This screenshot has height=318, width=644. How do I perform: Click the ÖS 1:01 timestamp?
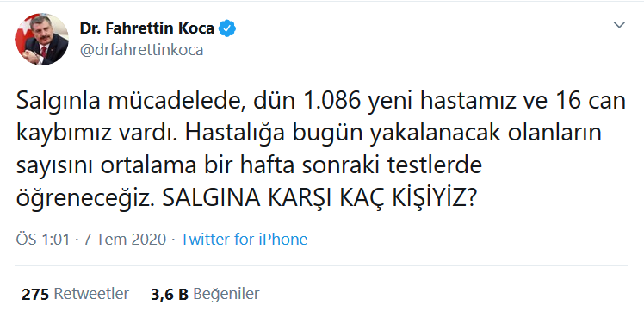(43, 239)
